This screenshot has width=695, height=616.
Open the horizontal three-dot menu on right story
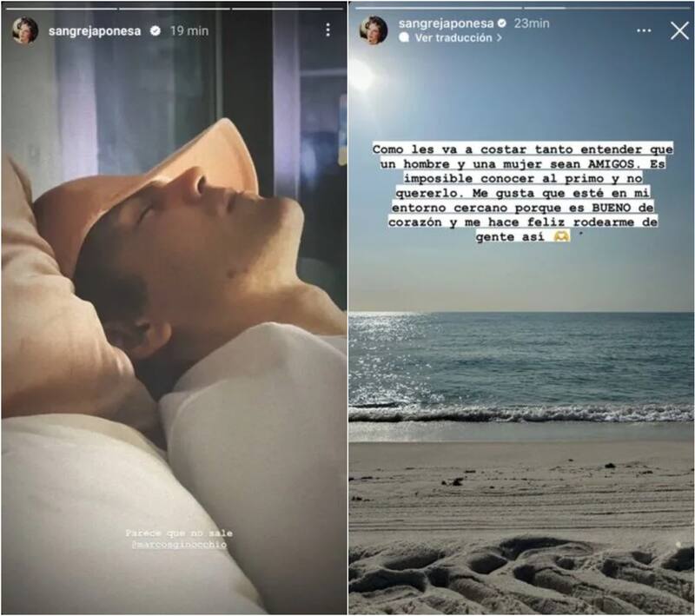pos(644,30)
